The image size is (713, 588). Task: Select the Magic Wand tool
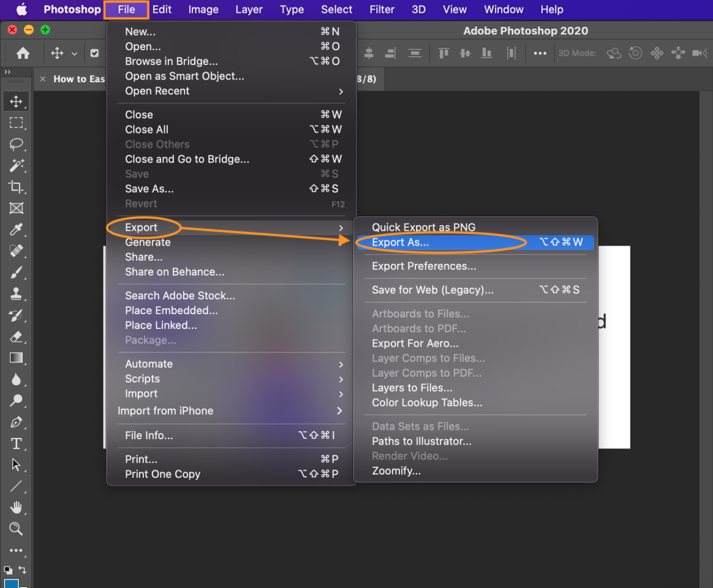(x=17, y=165)
